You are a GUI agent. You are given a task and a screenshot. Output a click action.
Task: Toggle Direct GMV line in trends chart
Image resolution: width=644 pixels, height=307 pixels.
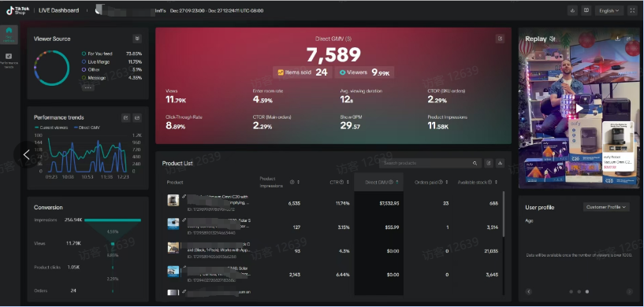pyautogui.click(x=87, y=128)
